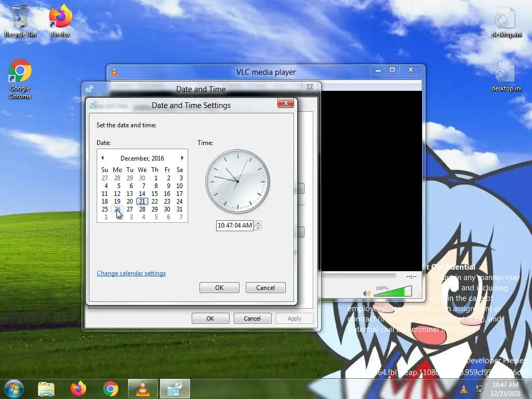Click the December, 2016 calendar header
The height and width of the screenshot is (399, 532).
click(142, 158)
